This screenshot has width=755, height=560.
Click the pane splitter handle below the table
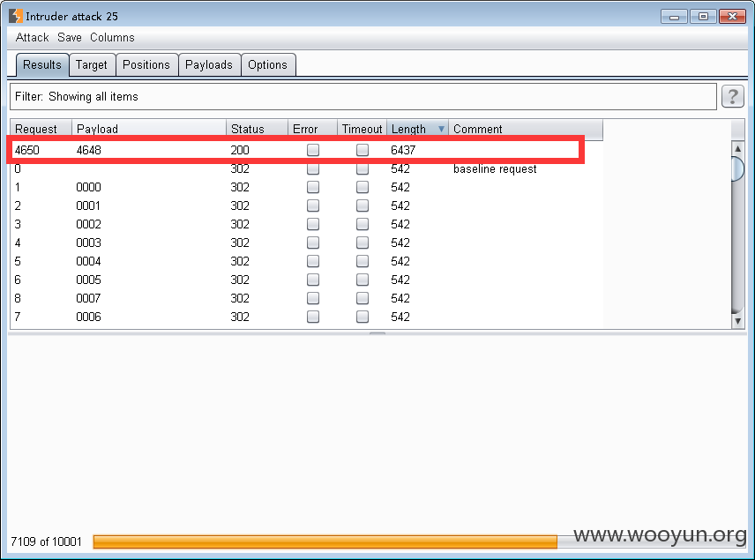tap(377, 333)
